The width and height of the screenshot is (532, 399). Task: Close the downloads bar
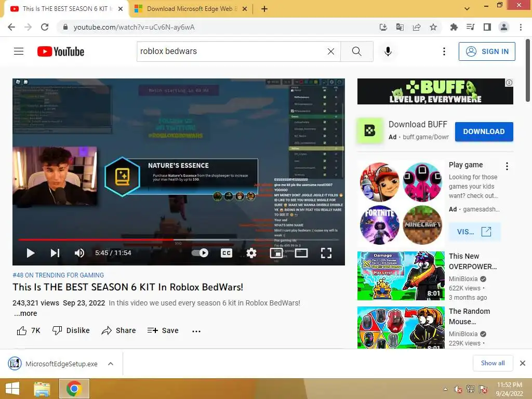(x=523, y=363)
